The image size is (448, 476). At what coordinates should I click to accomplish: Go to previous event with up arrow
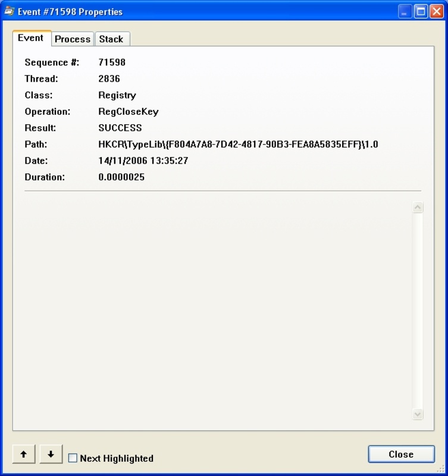pos(24,454)
